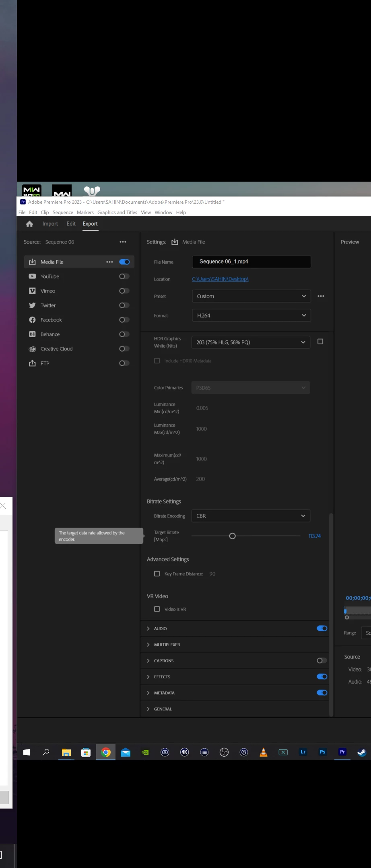
Task: Open the three-dot options for Media File
Action: pos(109,262)
